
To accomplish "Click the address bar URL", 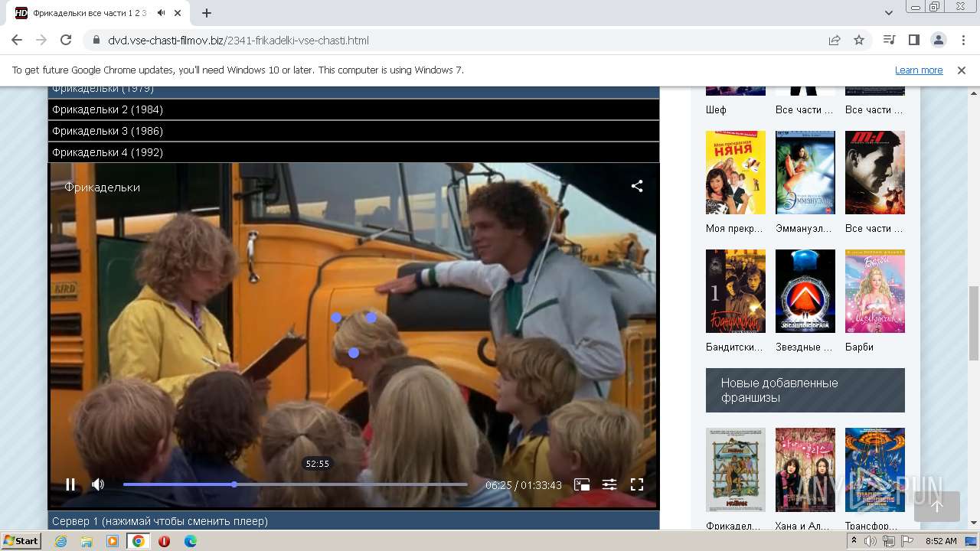I will 238,41.
